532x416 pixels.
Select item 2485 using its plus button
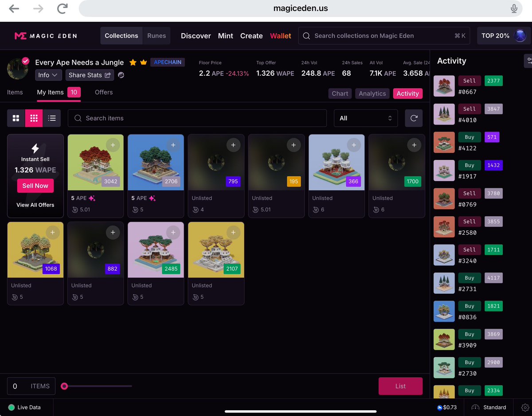pyautogui.click(x=173, y=233)
